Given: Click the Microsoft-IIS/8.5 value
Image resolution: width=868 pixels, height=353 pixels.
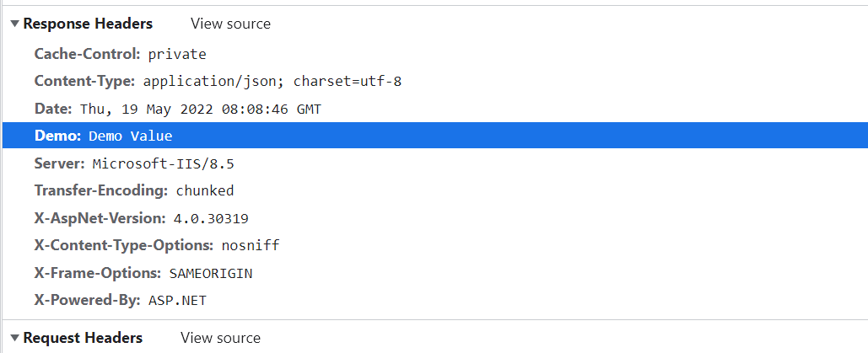Looking at the screenshot, I should [x=164, y=163].
